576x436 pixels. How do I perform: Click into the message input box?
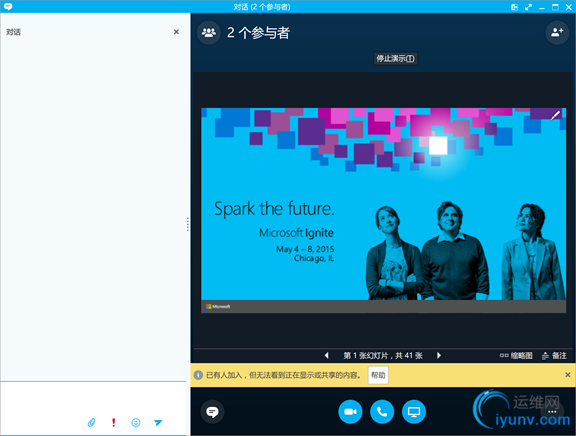93,399
